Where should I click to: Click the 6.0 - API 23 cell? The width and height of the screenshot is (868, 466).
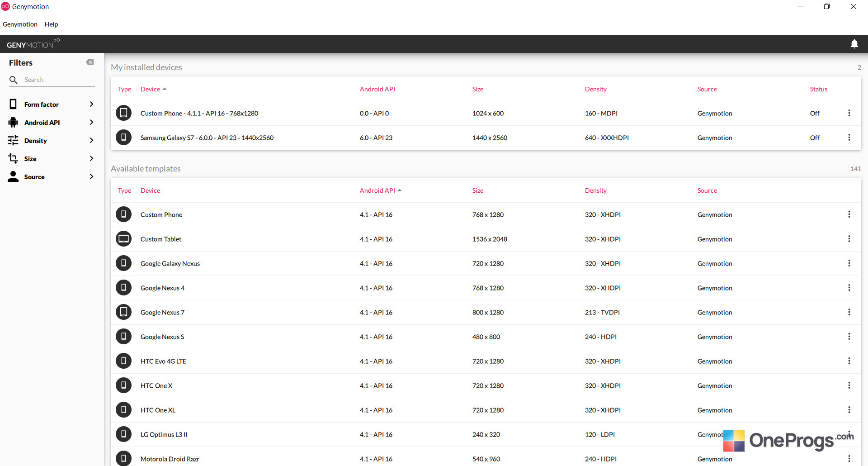376,138
